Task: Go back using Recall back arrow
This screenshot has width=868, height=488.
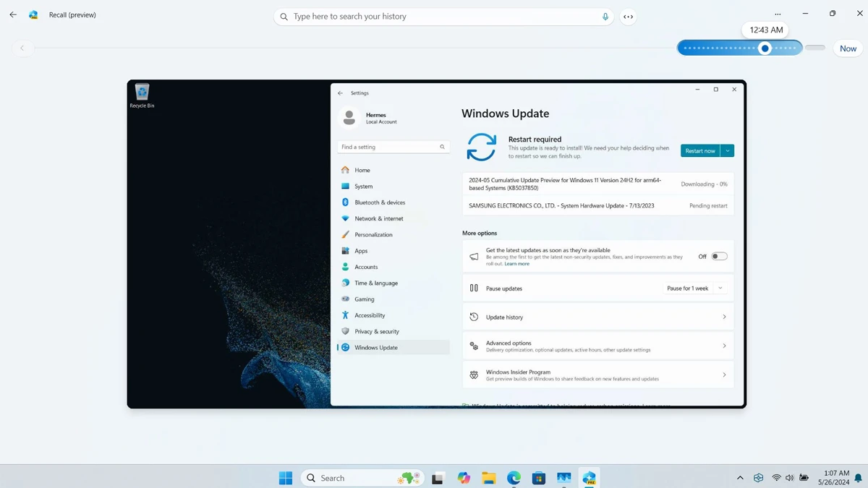Action: click(13, 14)
